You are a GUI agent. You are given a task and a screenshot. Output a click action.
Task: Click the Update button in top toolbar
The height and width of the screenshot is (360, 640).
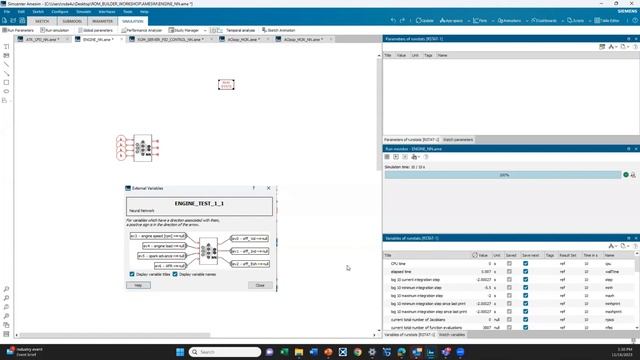(x=424, y=20)
